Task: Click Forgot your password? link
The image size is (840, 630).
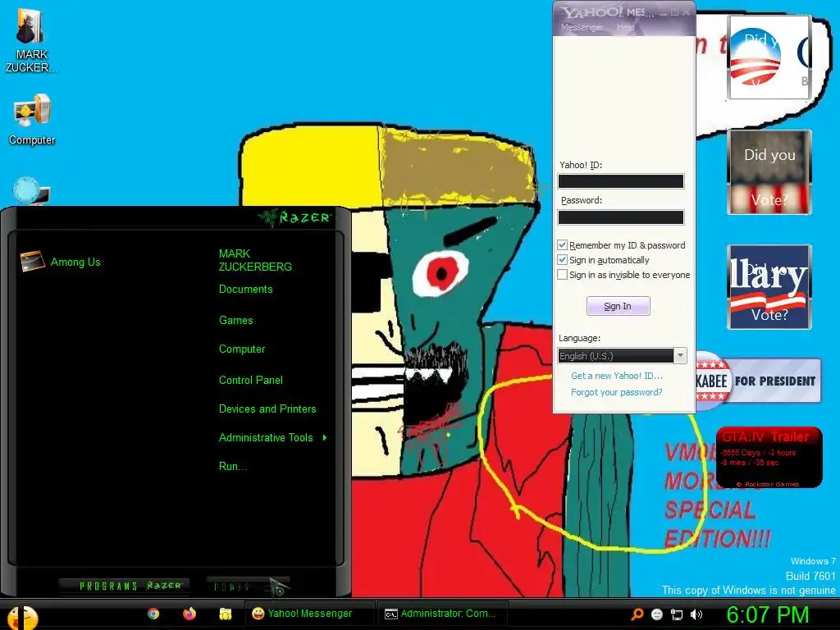Action: pyautogui.click(x=617, y=392)
